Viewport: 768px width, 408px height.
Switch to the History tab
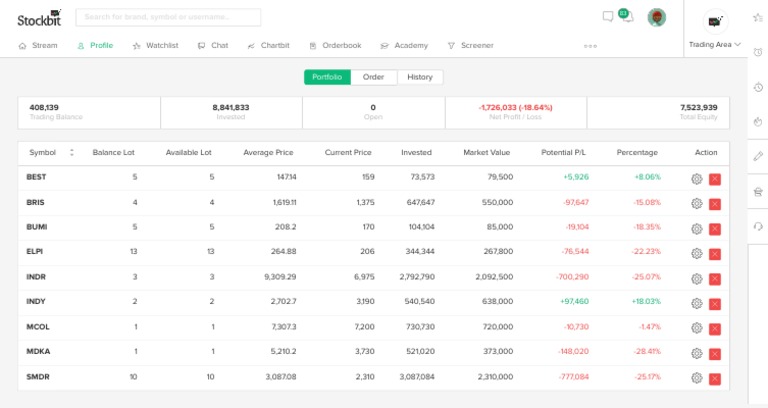coord(420,77)
